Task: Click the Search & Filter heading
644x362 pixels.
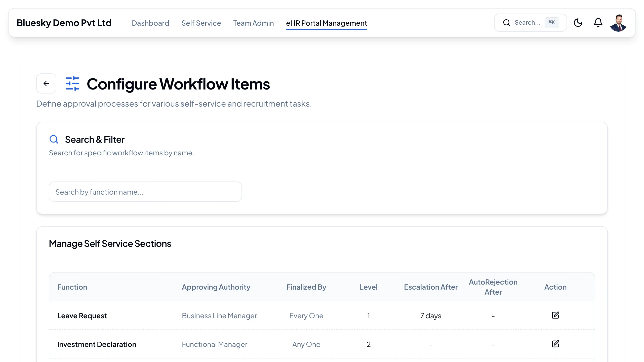Action: point(95,140)
